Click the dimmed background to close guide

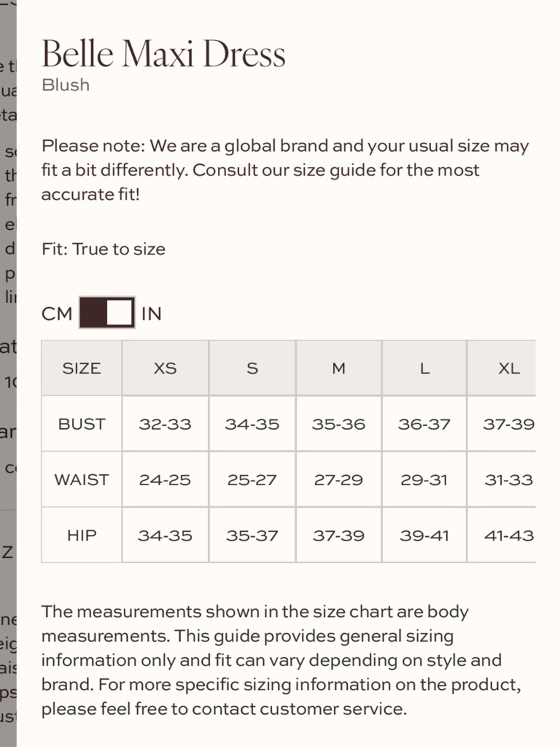point(8,373)
